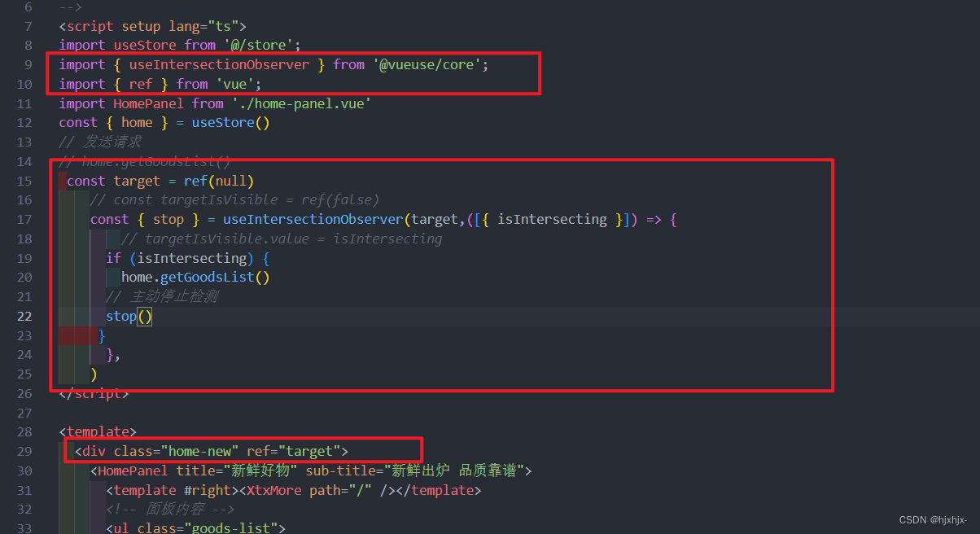Click useStore in the line 8 import

145,46
